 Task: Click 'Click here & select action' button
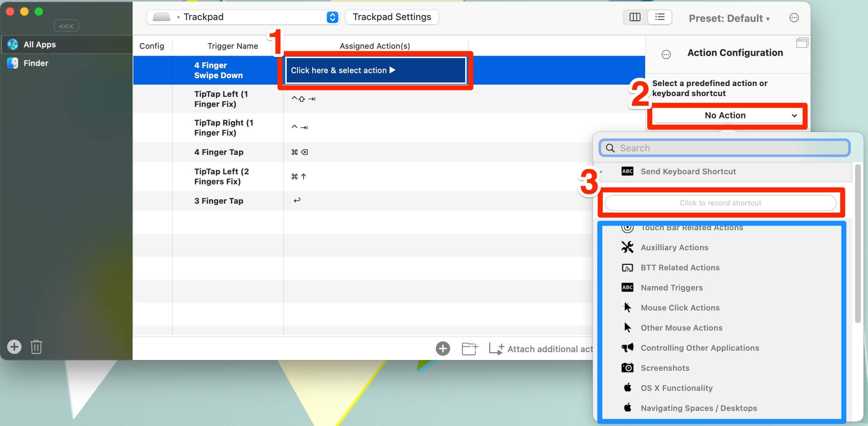375,70
